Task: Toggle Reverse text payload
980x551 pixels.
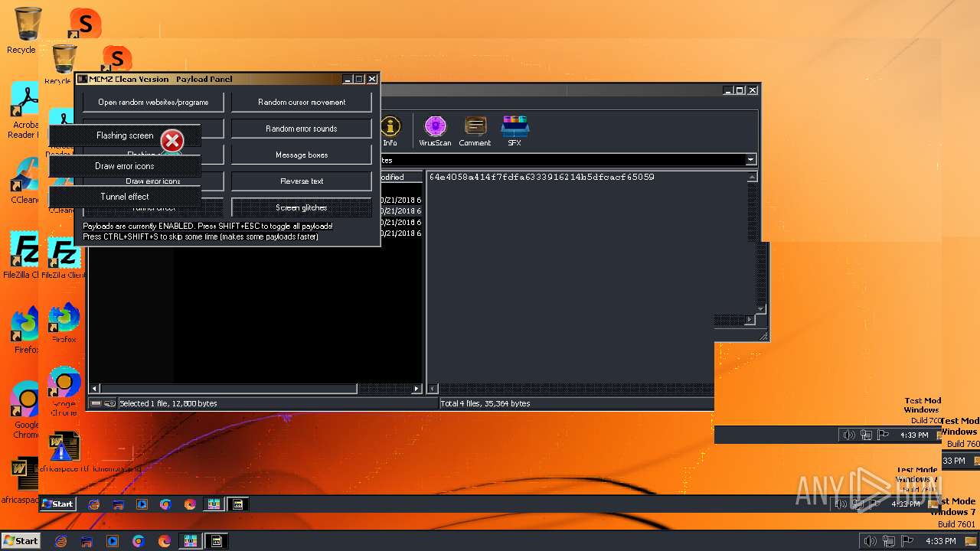Action: (302, 181)
